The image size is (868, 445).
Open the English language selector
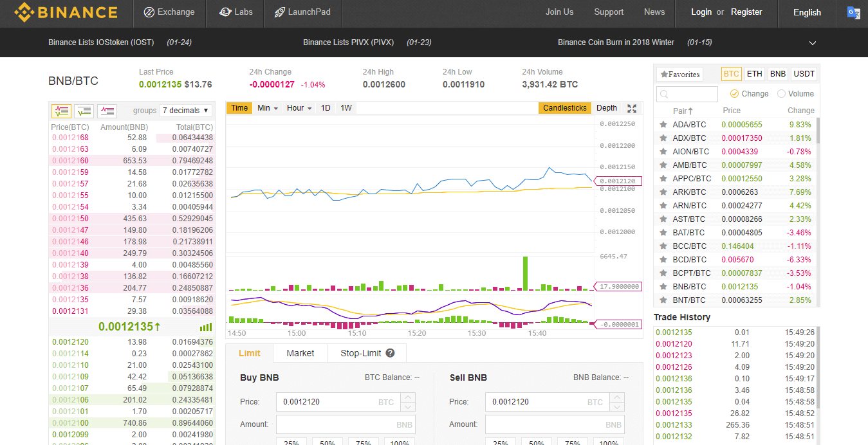(807, 12)
